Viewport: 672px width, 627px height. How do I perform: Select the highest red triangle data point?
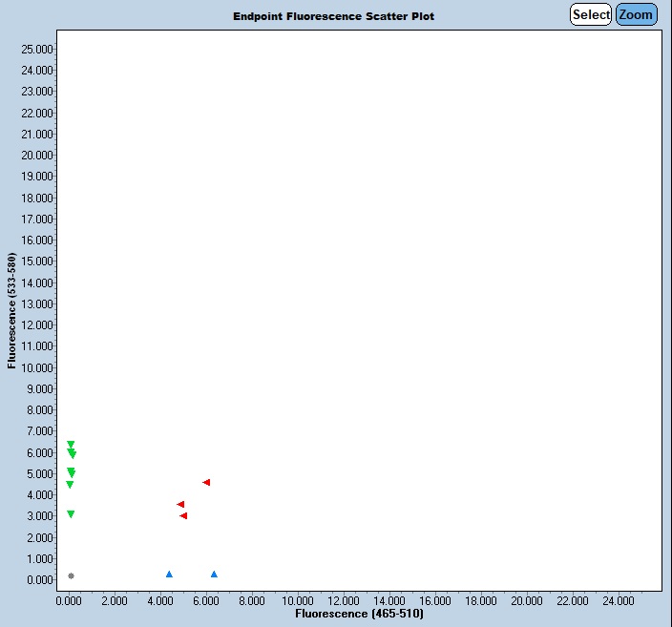tap(206, 483)
